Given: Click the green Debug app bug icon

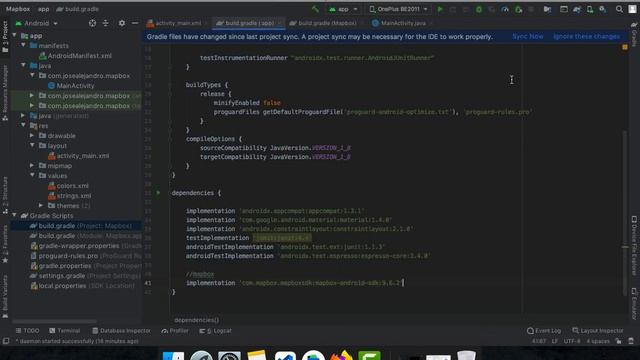Looking at the screenshot, I should [479, 9].
